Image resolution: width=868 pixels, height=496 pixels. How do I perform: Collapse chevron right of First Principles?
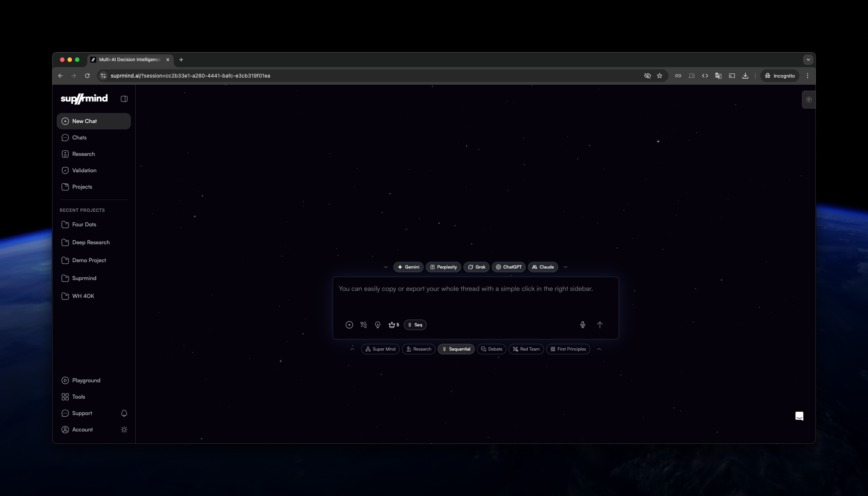[x=599, y=349]
